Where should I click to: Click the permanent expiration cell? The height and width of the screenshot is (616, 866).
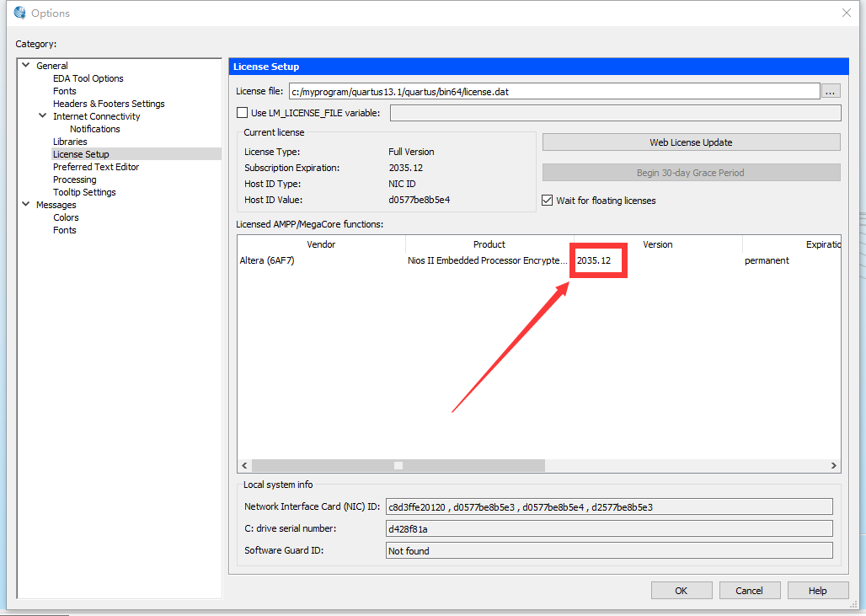767,260
